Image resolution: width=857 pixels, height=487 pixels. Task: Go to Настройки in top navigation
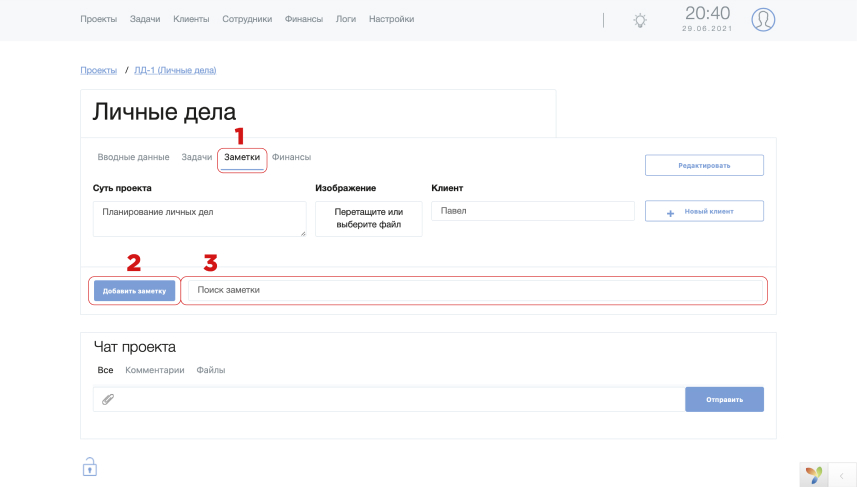click(x=391, y=19)
